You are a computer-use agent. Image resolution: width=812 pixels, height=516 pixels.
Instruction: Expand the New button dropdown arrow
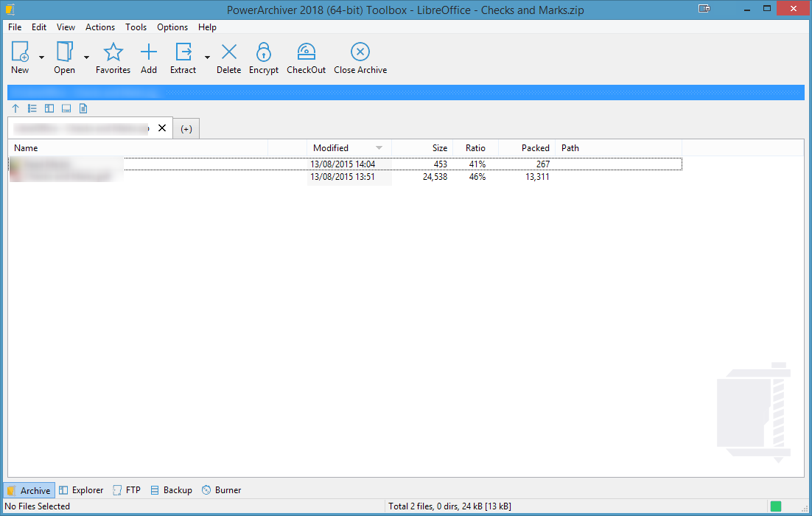click(x=41, y=57)
